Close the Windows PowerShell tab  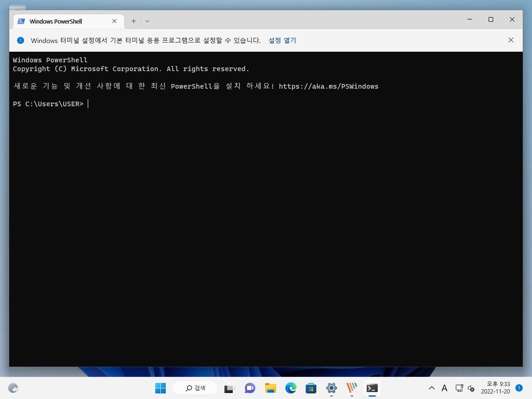pyautogui.click(x=115, y=21)
